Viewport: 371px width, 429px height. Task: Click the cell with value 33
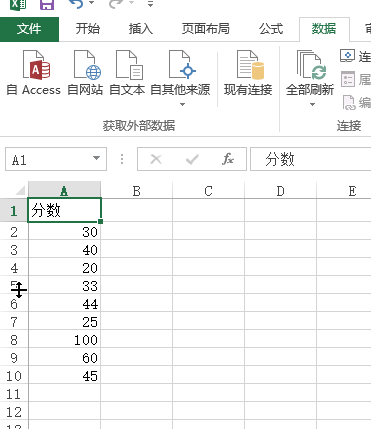click(64, 285)
